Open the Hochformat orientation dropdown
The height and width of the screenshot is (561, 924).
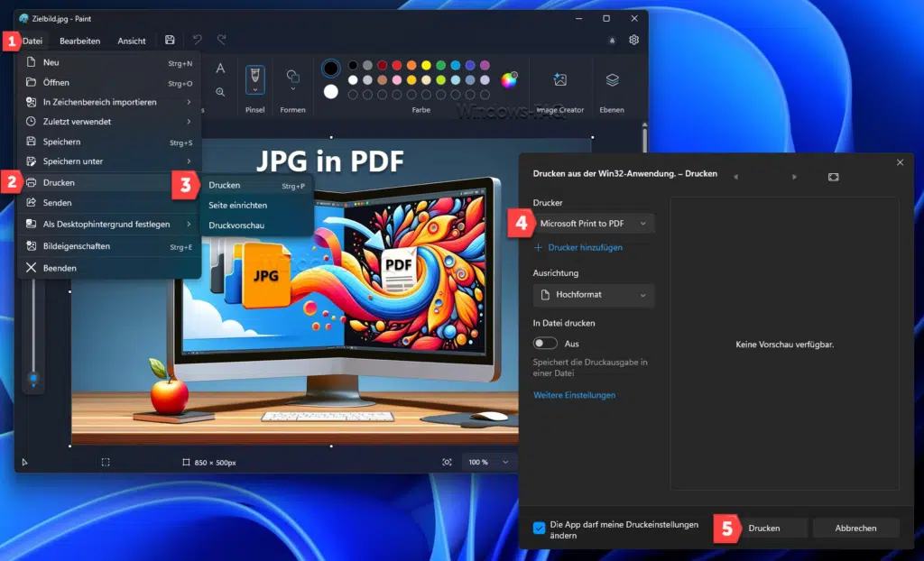[594, 295]
